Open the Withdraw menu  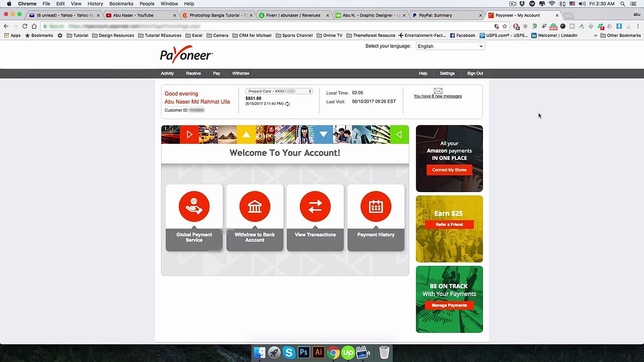tap(240, 73)
